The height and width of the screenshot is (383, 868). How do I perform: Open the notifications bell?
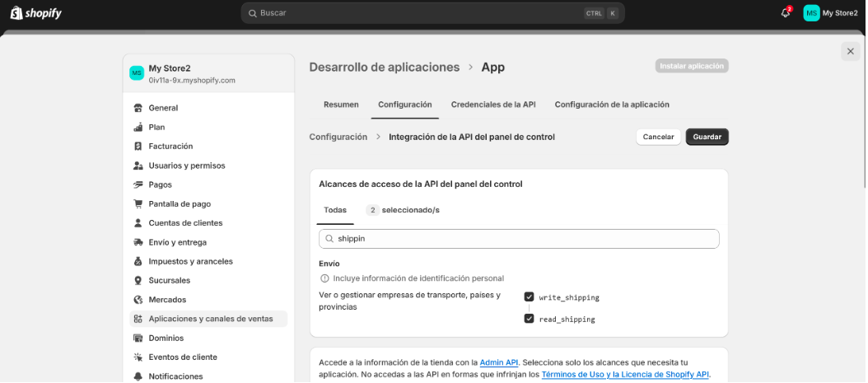786,12
